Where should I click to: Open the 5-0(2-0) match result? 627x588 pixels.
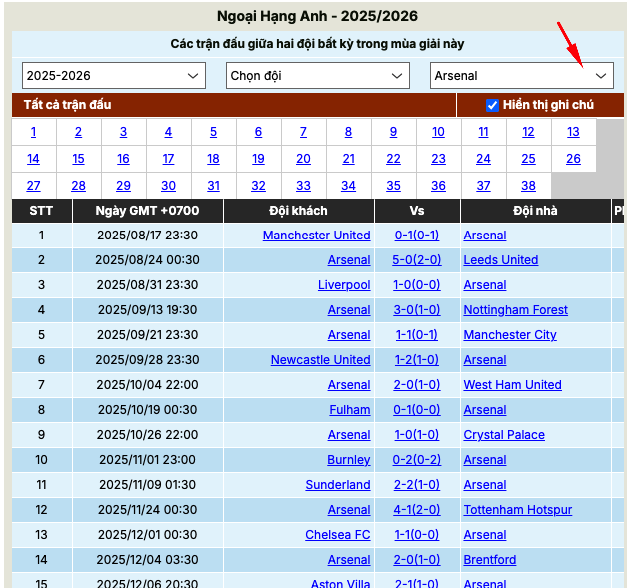417,260
